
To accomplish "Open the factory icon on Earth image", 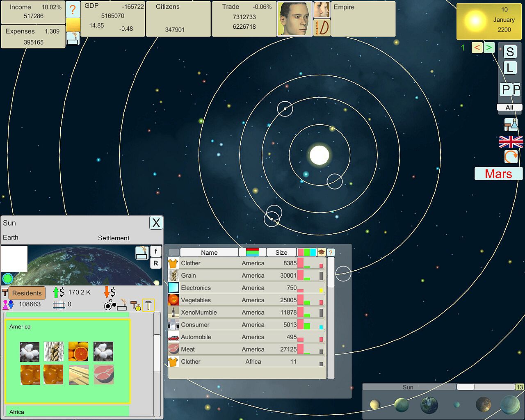I will point(142,253).
